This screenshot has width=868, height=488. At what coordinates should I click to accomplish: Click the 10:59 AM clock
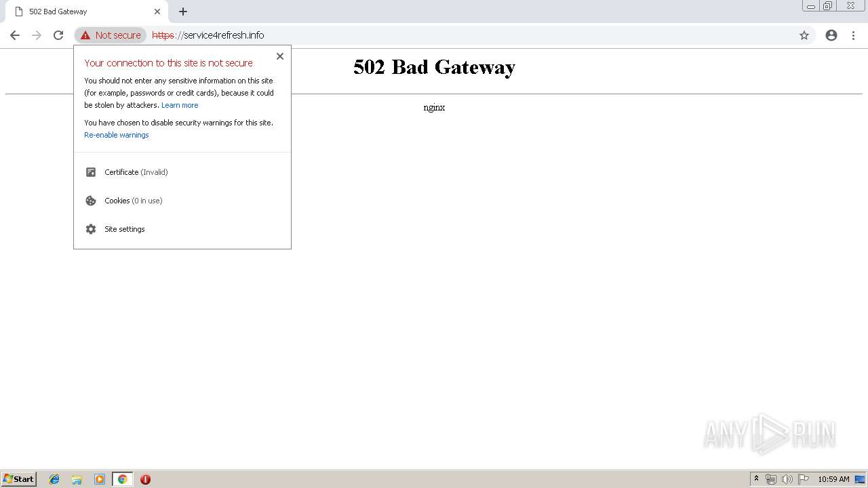(833, 479)
